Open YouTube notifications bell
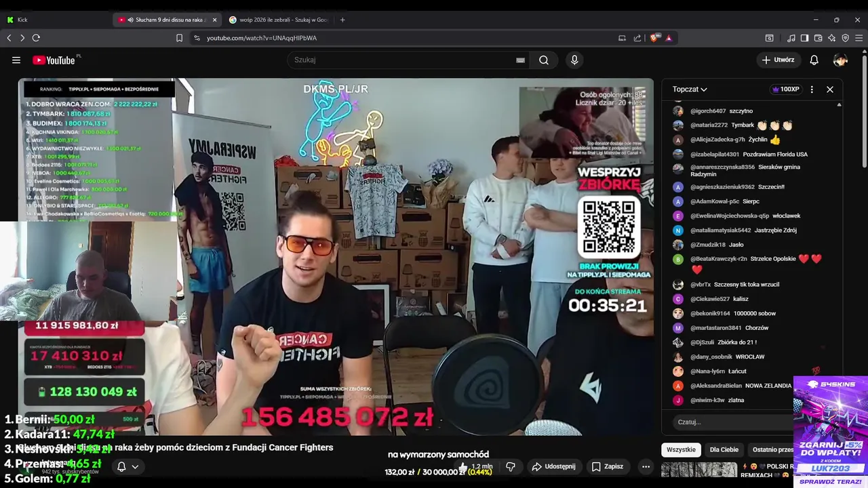The image size is (868, 488). tap(814, 60)
